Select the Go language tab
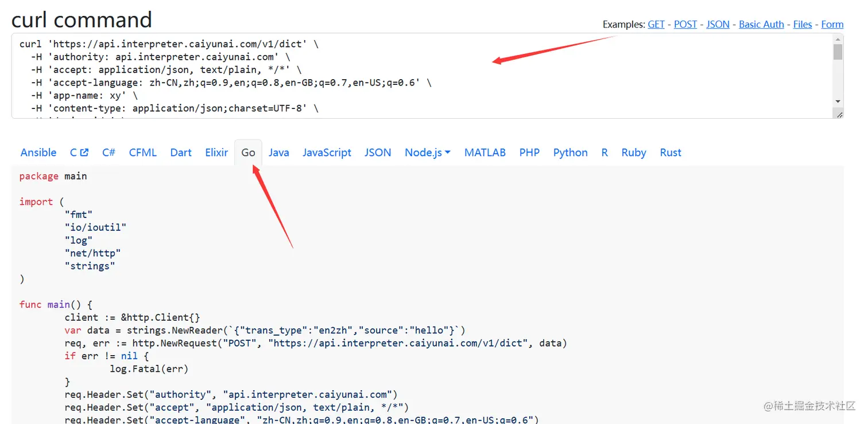The image size is (868, 424). tap(248, 153)
